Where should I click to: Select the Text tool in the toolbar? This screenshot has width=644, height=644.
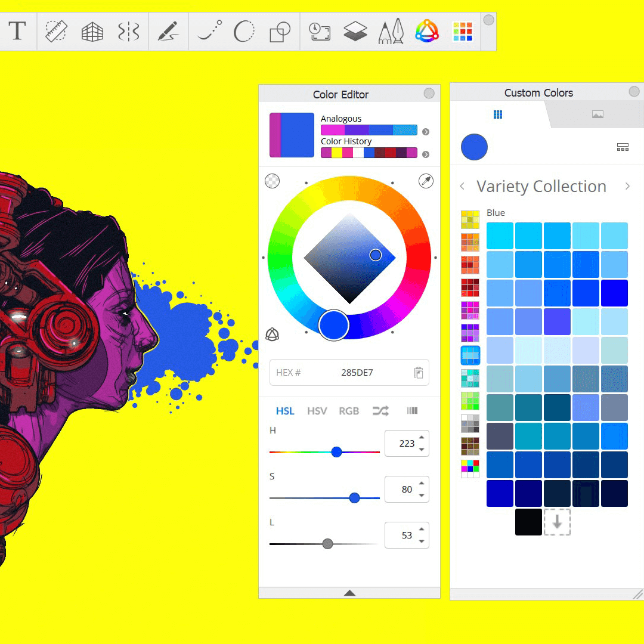17,31
